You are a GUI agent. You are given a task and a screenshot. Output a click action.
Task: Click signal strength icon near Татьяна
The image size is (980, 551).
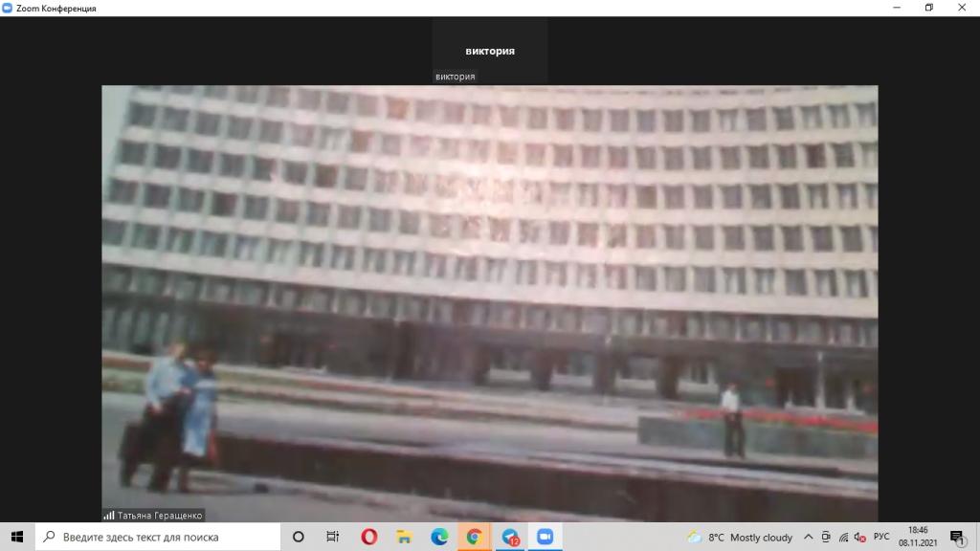tap(109, 516)
